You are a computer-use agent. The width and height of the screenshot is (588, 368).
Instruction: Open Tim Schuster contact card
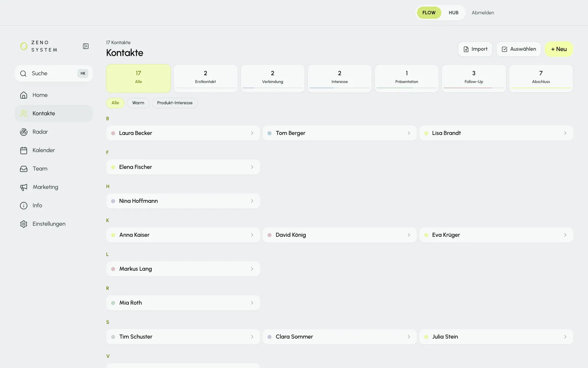click(183, 337)
